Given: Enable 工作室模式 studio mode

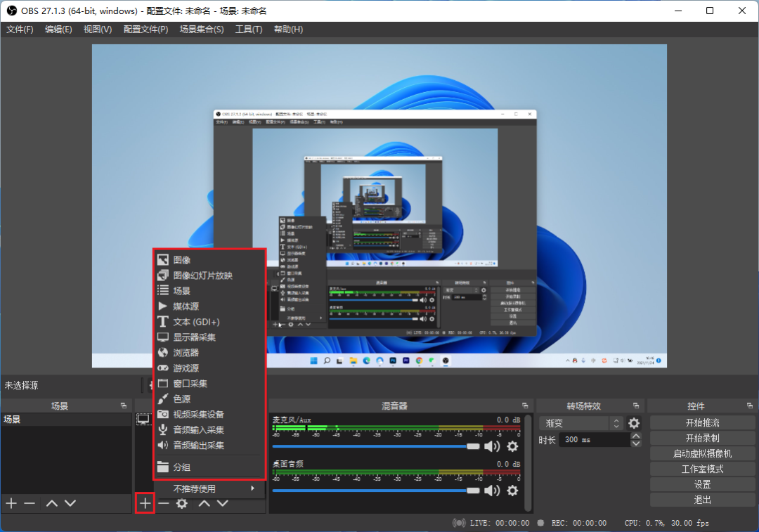Looking at the screenshot, I should tap(702, 469).
